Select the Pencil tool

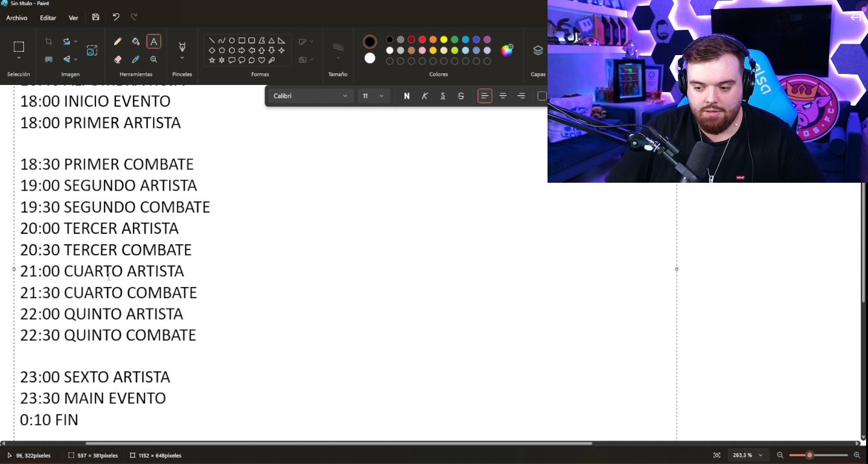(117, 41)
